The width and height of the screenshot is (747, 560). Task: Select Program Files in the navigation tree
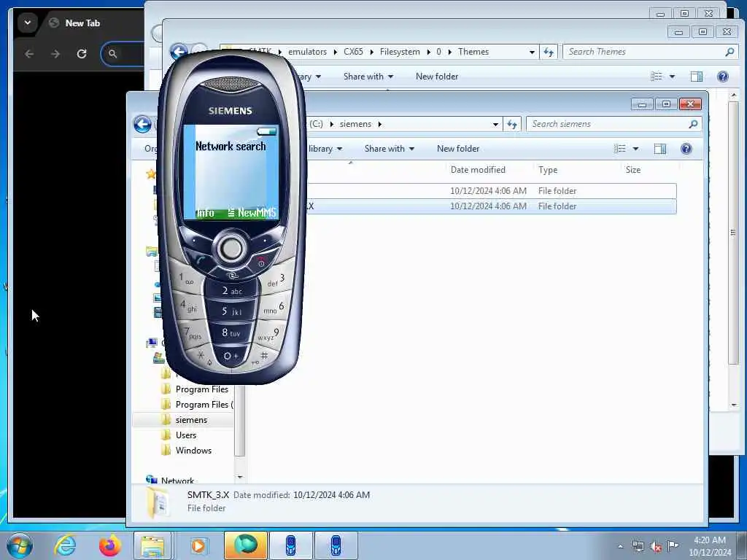pyautogui.click(x=201, y=389)
